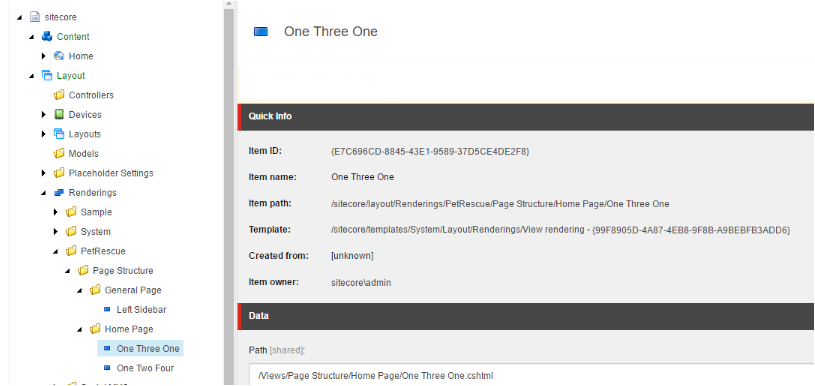Click the Home globe icon
The width and height of the screenshot is (815, 386).
coord(59,56)
